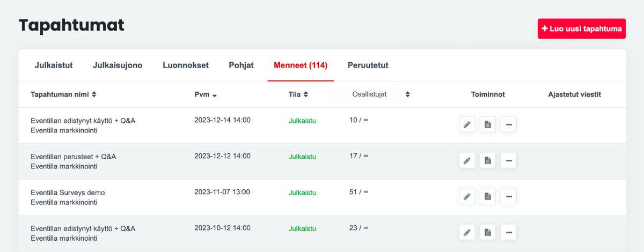Open more options for Surveys demo event

[509, 196]
